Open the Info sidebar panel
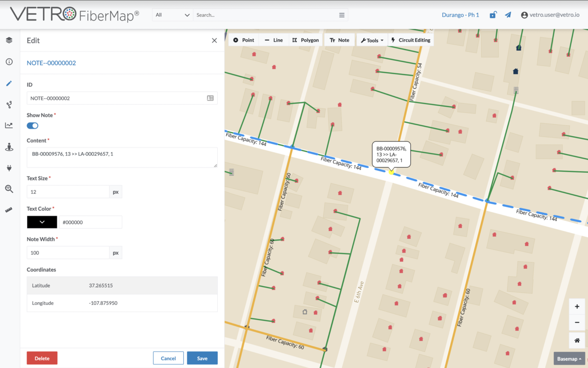 [x=9, y=62]
